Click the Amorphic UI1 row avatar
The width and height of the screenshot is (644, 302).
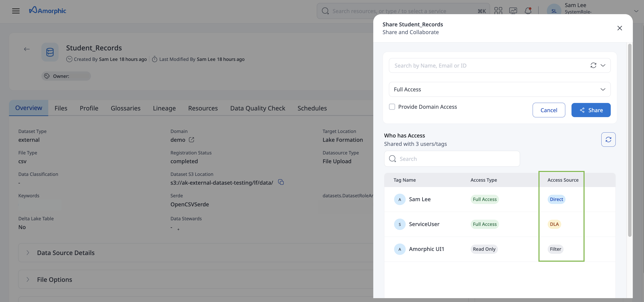click(x=399, y=249)
